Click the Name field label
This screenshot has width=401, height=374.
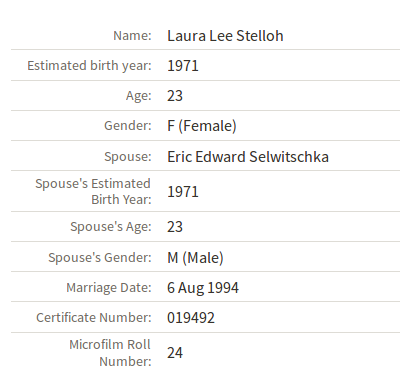132,36
